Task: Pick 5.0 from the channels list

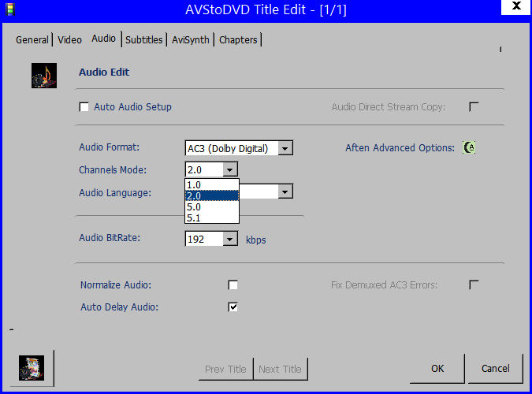Action: click(x=194, y=206)
